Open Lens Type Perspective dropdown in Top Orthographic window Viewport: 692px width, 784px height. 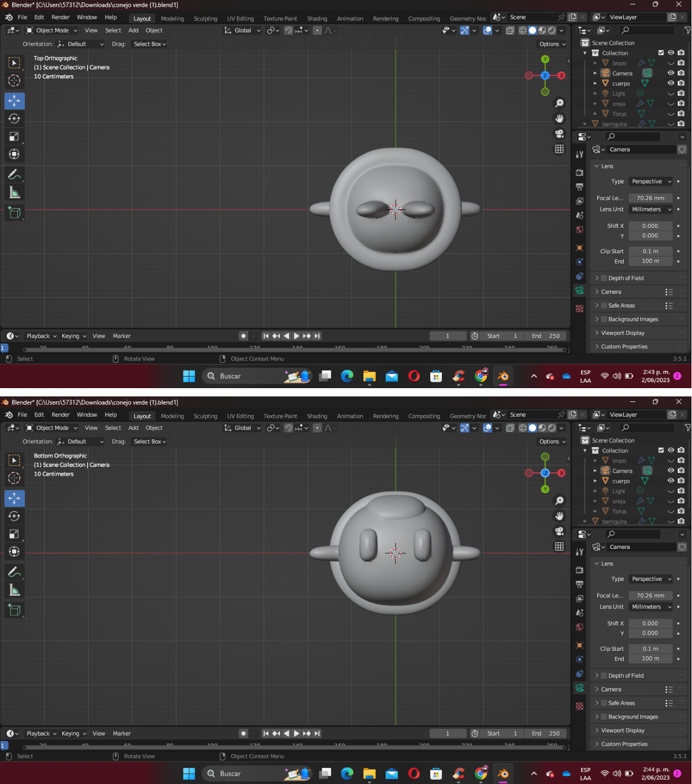coord(651,182)
